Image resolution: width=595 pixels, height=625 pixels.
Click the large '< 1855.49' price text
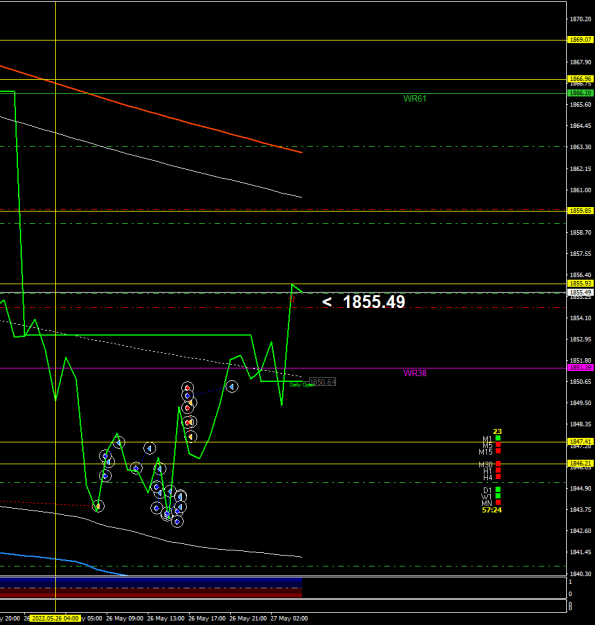click(x=363, y=302)
